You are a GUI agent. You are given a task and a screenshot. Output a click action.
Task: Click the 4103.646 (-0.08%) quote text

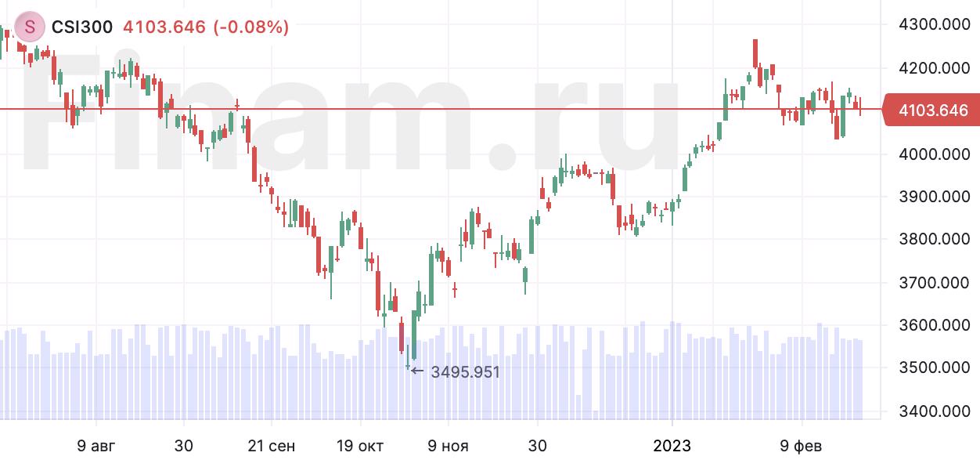pyautogui.click(x=207, y=27)
